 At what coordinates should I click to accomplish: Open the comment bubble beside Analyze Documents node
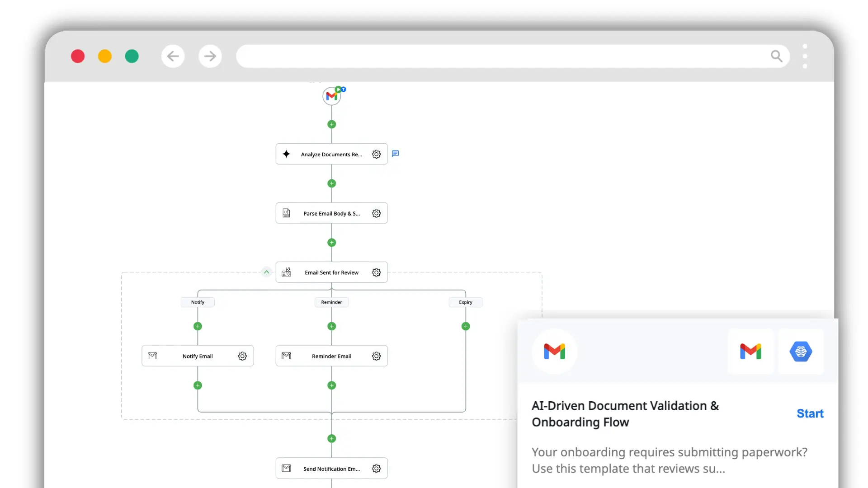point(396,154)
